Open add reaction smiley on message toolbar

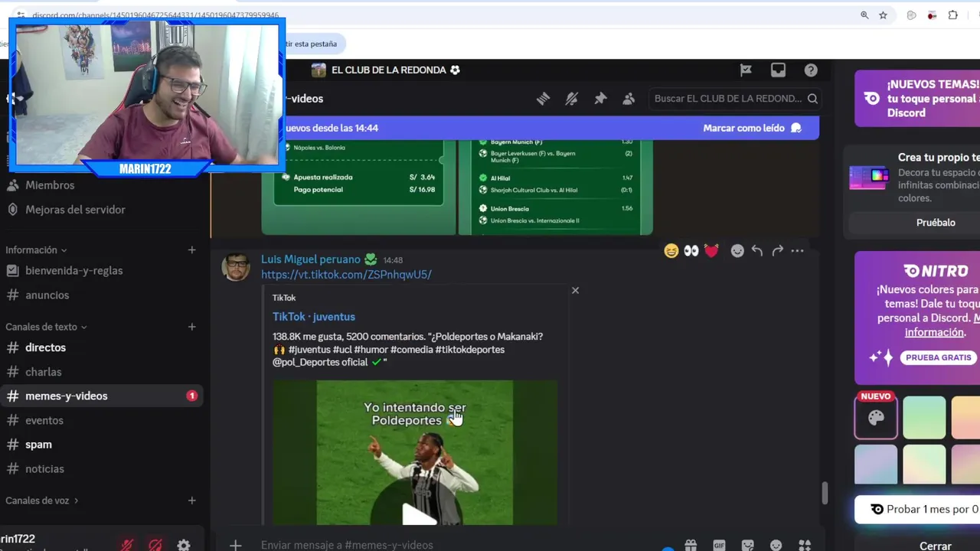737,251
